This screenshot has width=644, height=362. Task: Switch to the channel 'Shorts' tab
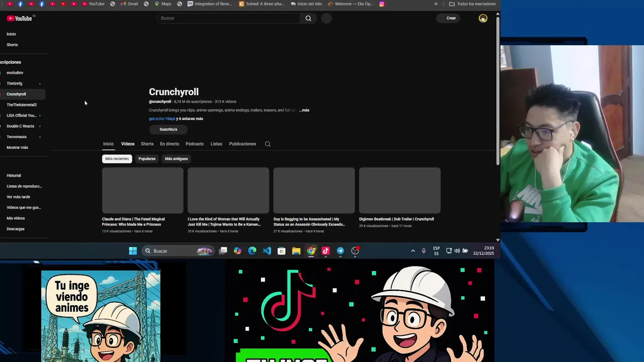(x=147, y=144)
